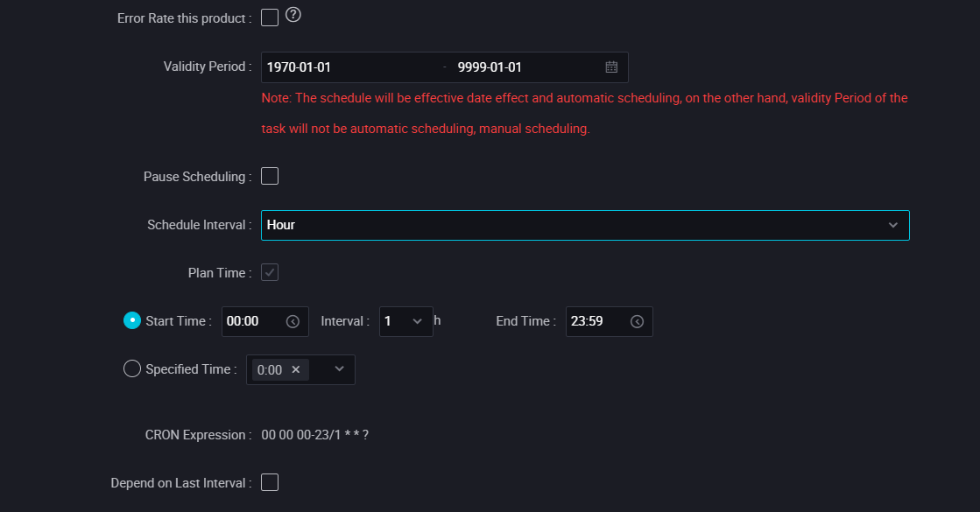This screenshot has width=980, height=512.
Task: Select the Specified Time radio button
Action: (x=132, y=368)
